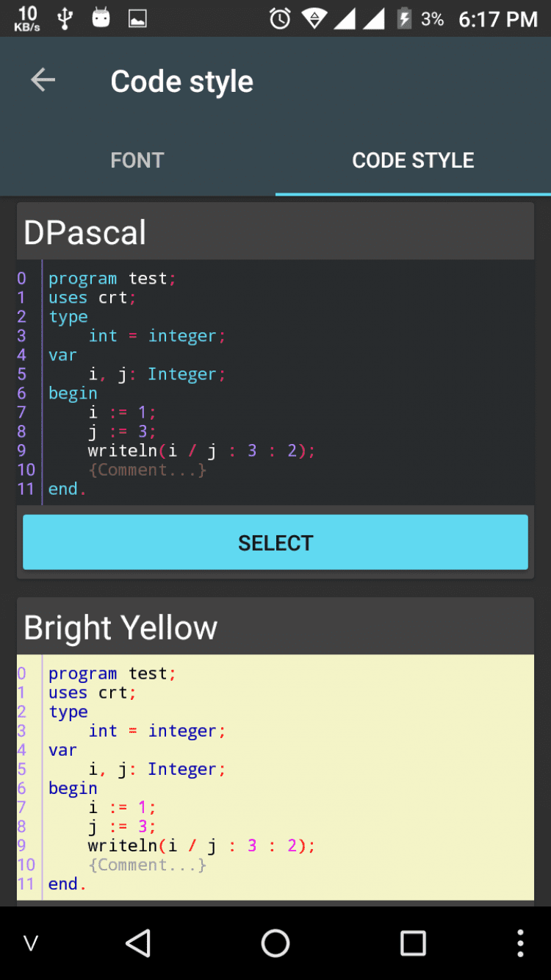
Task: Tap the down chevron in navigation bar
Action: point(31,943)
